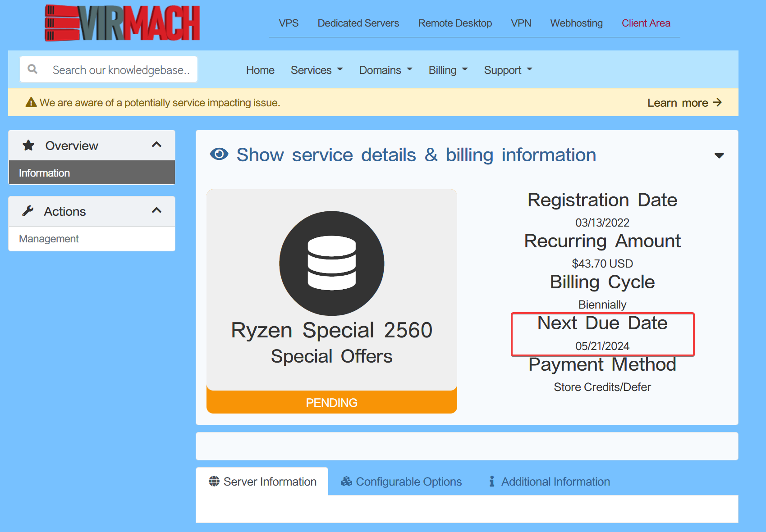This screenshot has width=766, height=532.
Task: Click the orange PENDING status bar
Action: pos(332,402)
